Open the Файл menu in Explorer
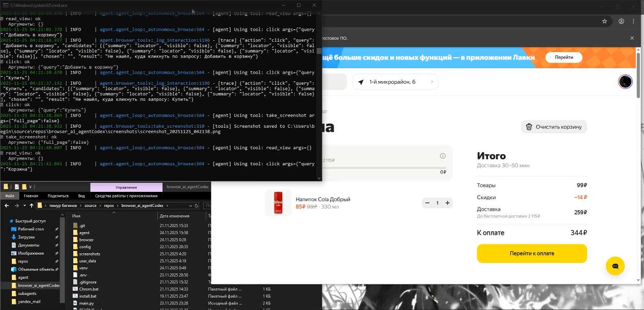644x310 pixels. pyautogui.click(x=9, y=196)
